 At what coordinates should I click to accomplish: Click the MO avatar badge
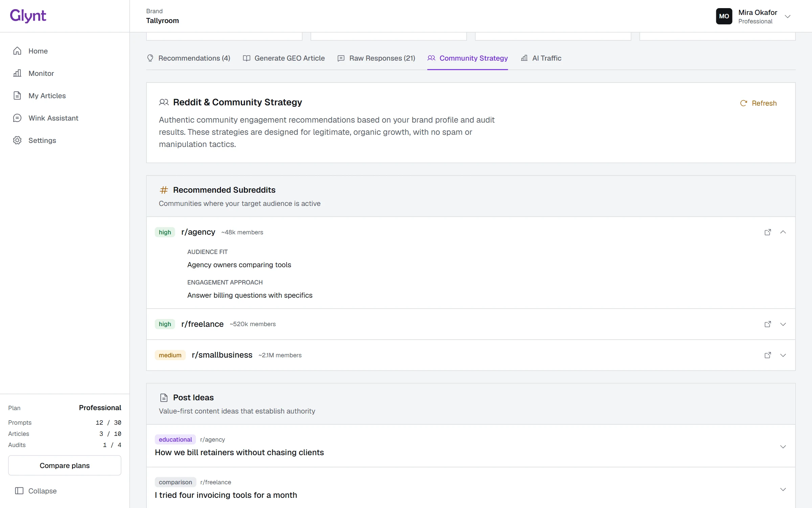[x=724, y=16]
